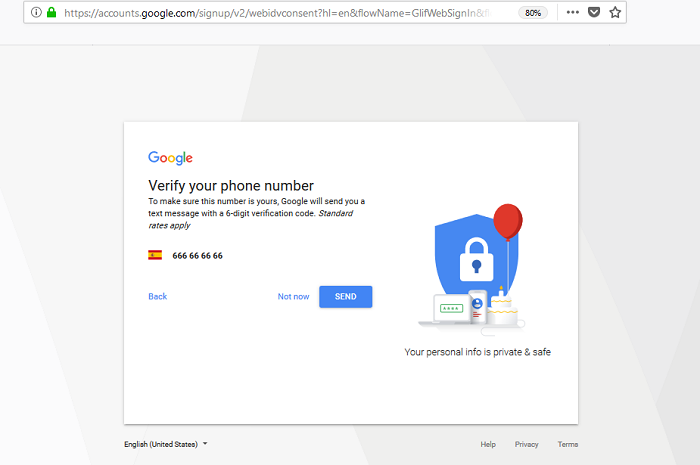Click the white padlock on the blue shield
700x465 pixels.
(x=476, y=259)
